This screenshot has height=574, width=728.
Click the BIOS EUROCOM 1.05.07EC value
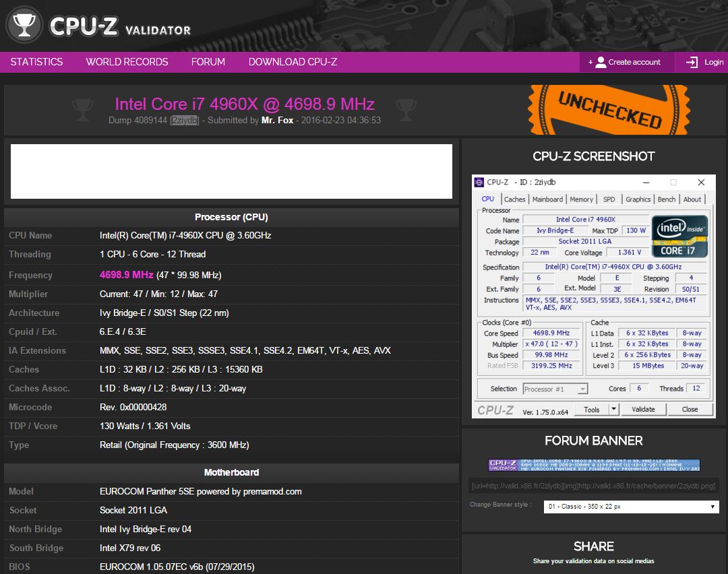point(177,567)
